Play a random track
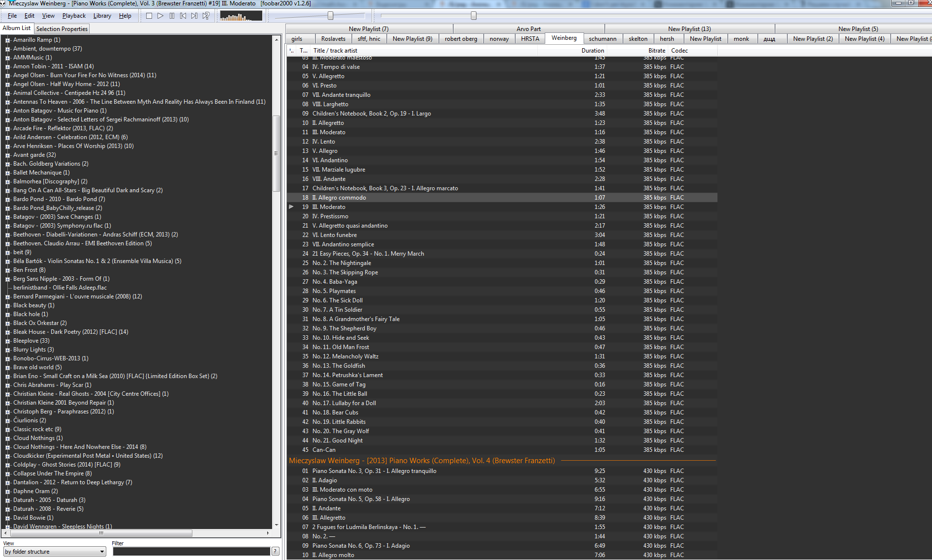932x560 pixels. tap(206, 16)
